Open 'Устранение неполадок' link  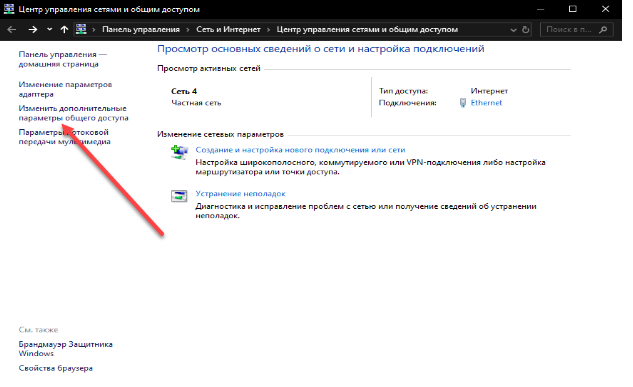click(x=240, y=194)
